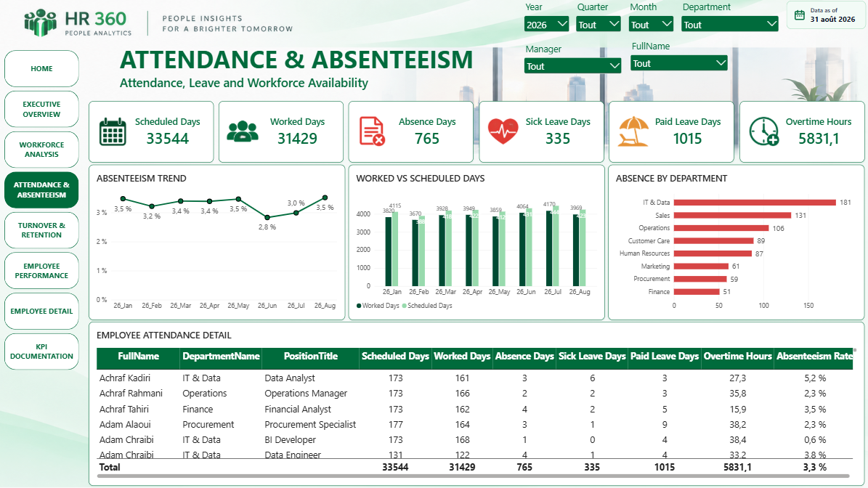
Task: Sort by Overtime Hours column header
Action: pos(737,357)
